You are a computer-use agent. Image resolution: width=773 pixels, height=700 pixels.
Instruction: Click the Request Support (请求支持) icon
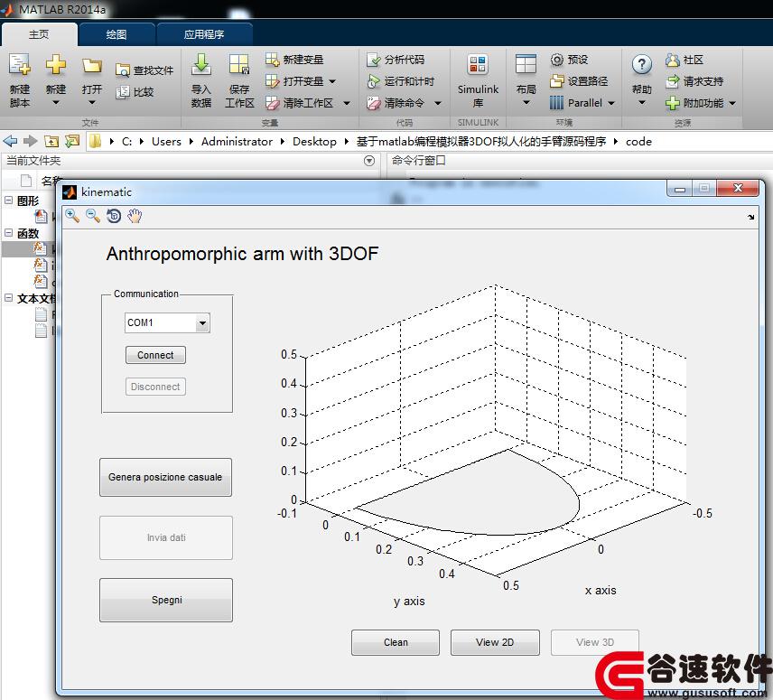pyautogui.click(x=673, y=81)
